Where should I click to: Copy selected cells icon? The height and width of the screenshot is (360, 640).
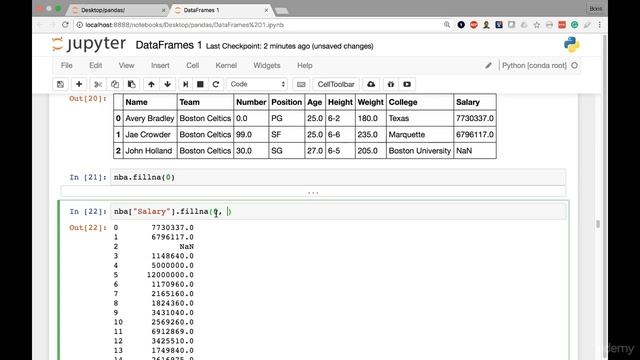(115, 84)
